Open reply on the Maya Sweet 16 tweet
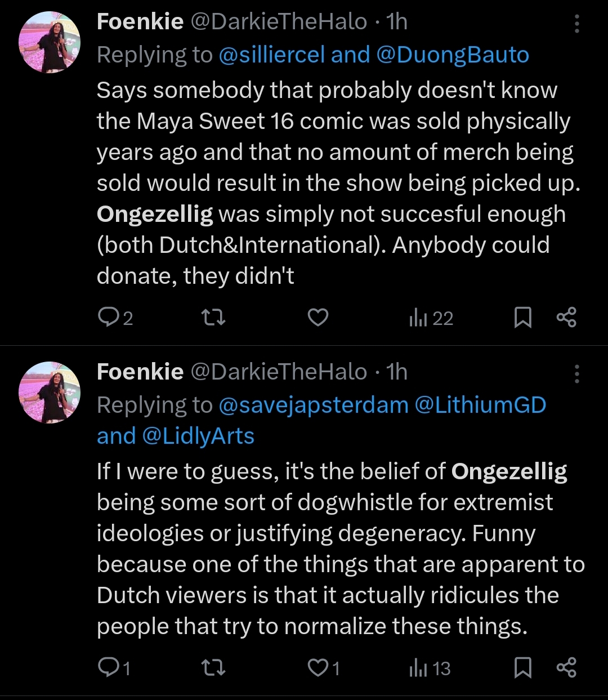608x700 pixels. point(107,318)
